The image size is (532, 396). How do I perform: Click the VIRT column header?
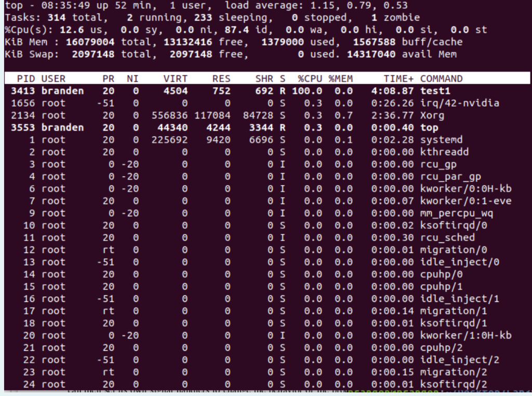coord(176,78)
